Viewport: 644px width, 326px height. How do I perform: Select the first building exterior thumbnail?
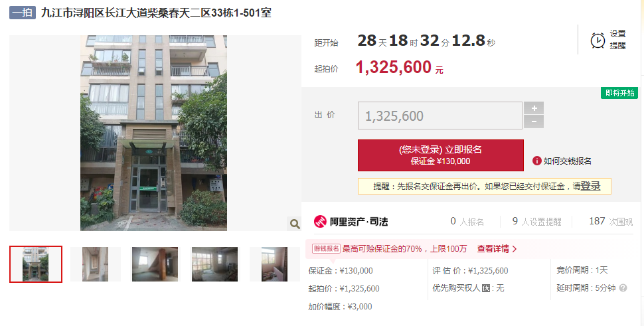tap(36, 264)
